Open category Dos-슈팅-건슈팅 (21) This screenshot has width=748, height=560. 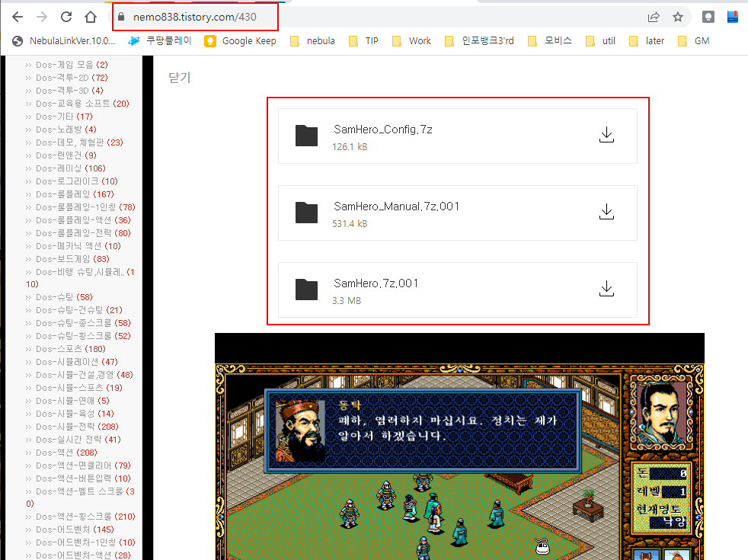[x=78, y=309]
